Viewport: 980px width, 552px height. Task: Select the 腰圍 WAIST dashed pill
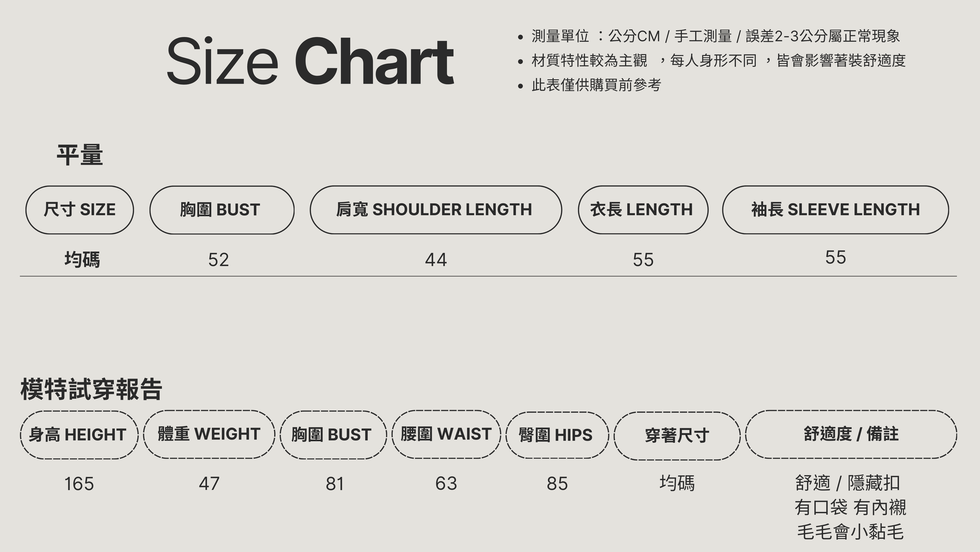click(x=446, y=434)
